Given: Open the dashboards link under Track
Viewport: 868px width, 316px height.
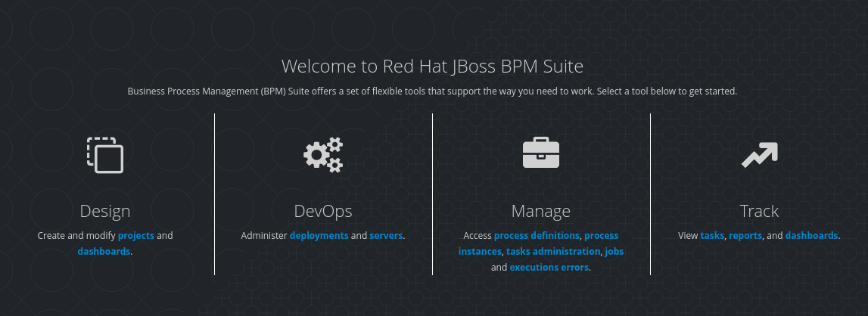Looking at the screenshot, I should coord(811,235).
